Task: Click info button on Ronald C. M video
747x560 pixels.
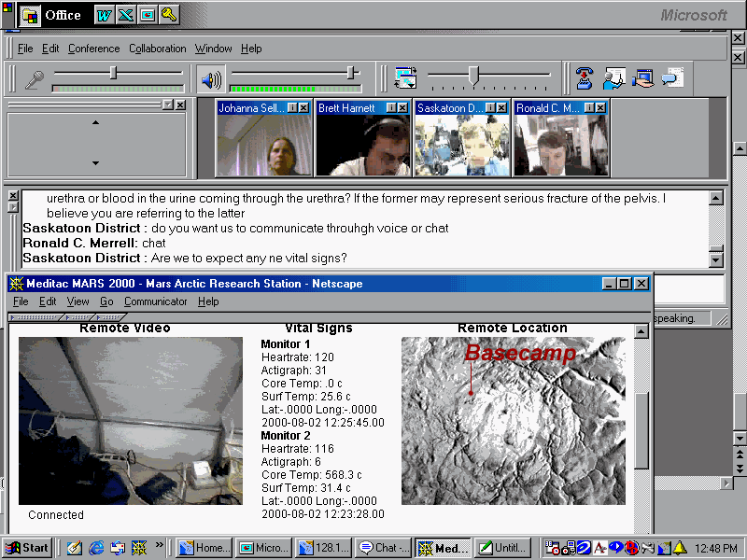Action: 589,108
